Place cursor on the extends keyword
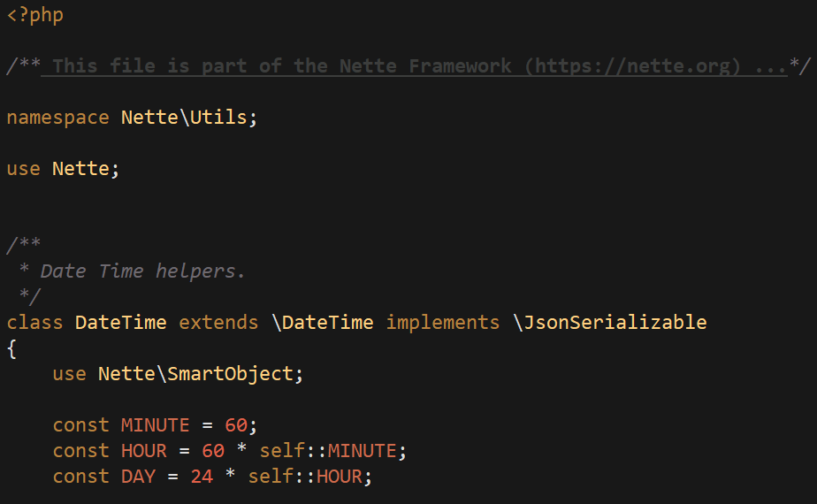This screenshot has width=817, height=504. point(218,323)
